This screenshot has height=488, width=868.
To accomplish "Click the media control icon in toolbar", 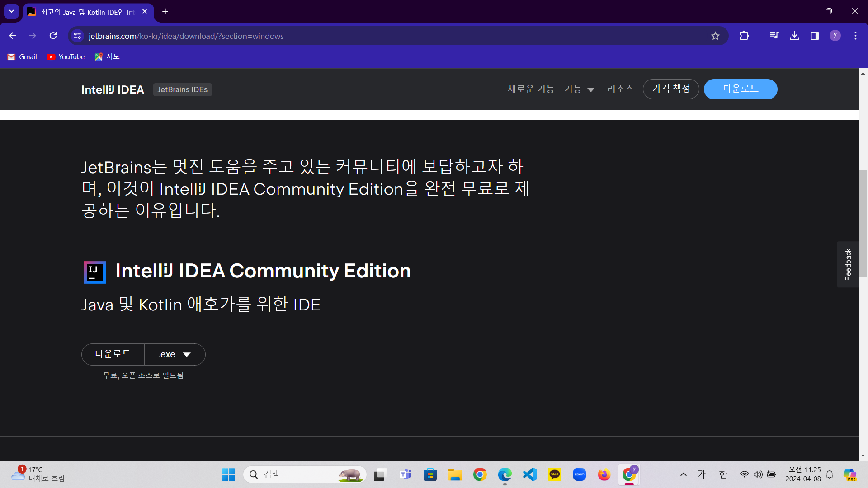I will click(x=774, y=36).
